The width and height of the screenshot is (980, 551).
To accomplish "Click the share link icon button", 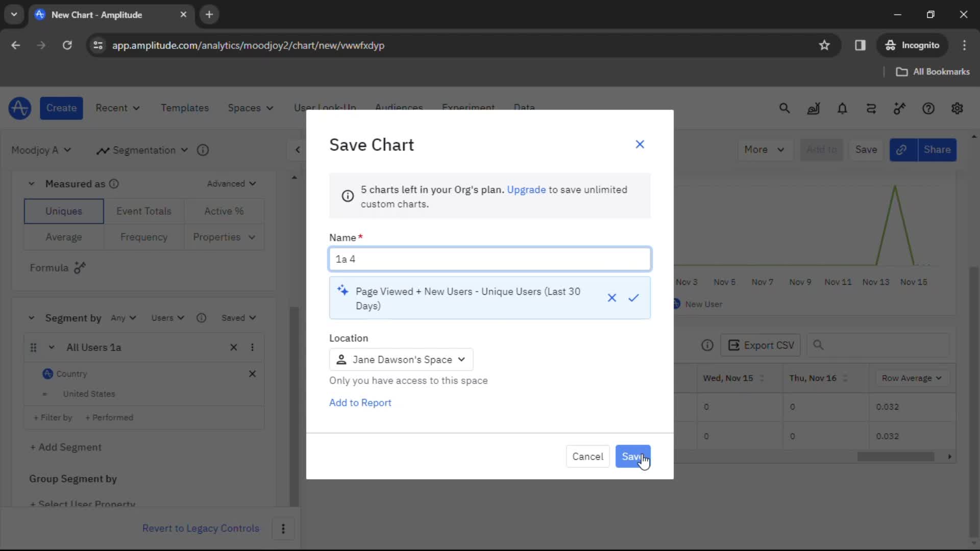I will coord(902,149).
